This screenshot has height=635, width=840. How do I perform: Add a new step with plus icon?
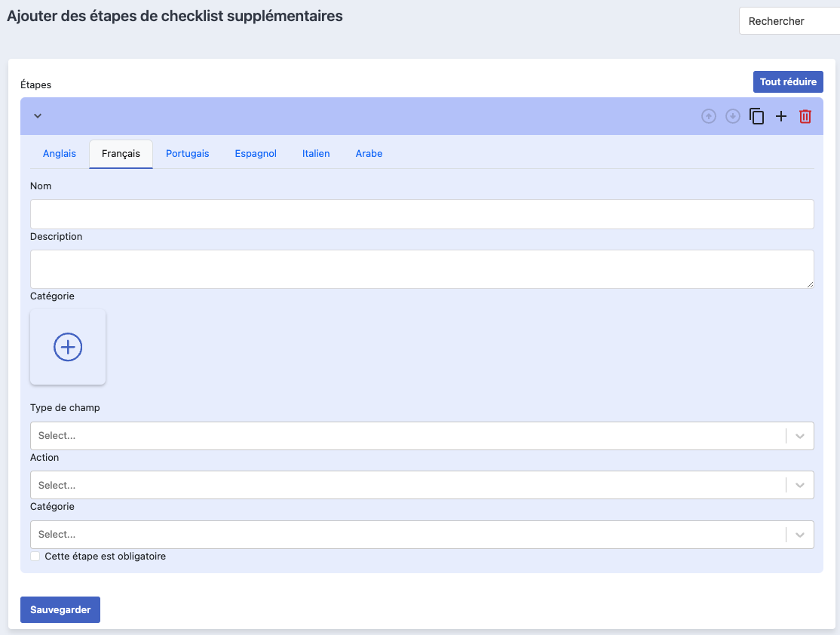click(x=781, y=116)
